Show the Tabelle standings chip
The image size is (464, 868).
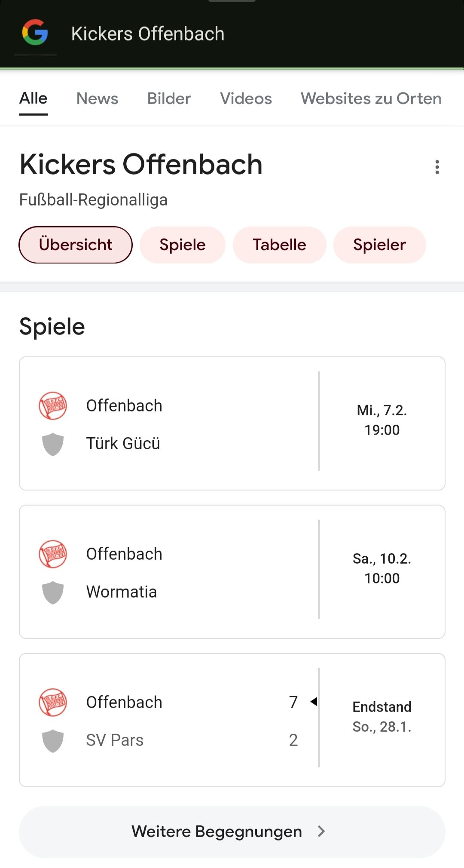(279, 245)
